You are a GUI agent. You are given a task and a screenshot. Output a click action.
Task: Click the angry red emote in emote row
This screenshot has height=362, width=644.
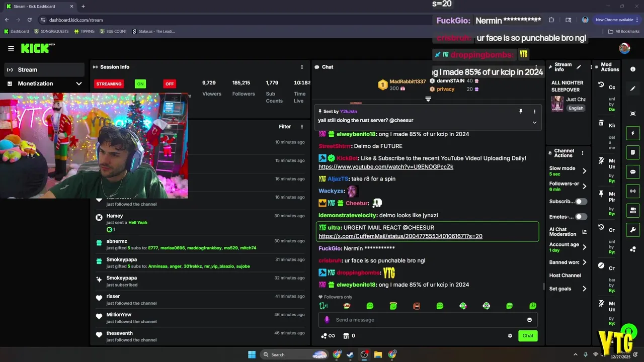(417, 306)
